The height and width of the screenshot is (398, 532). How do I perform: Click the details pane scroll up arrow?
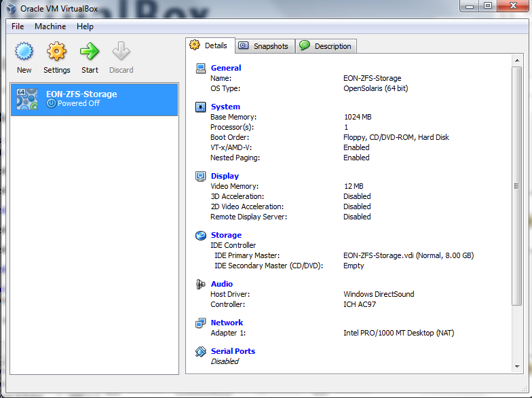point(517,61)
